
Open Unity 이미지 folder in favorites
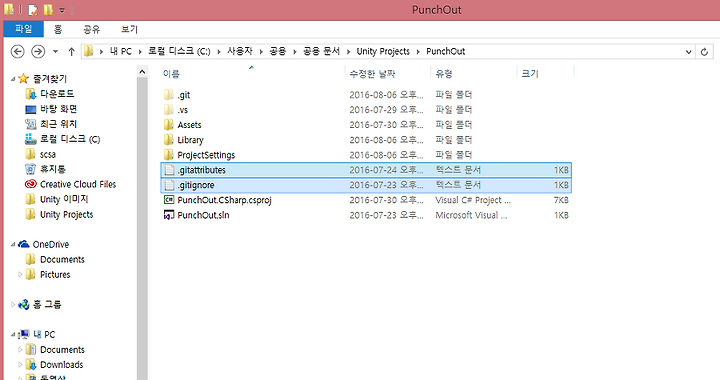[x=63, y=199]
